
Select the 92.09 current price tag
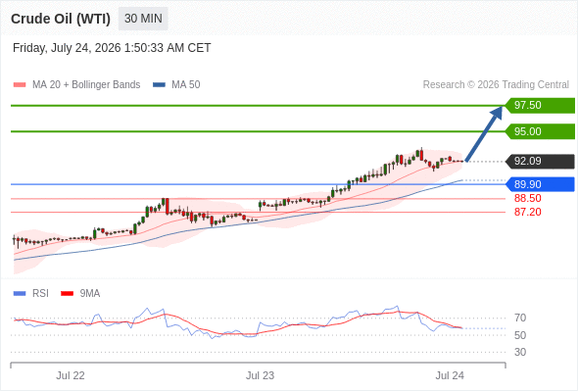[x=540, y=161]
